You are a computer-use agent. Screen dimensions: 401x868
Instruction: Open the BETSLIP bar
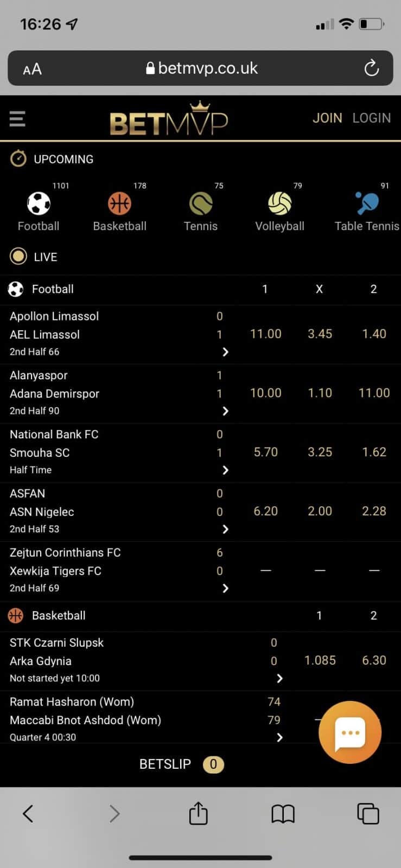tap(181, 764)
